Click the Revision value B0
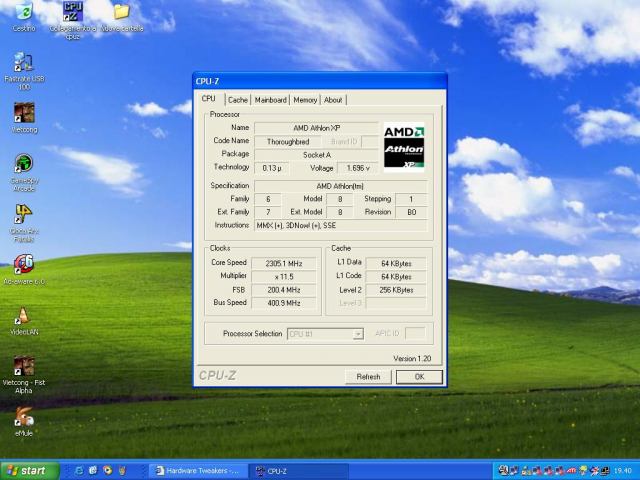This screenshot has width=640, height=480. pos(411,212)
